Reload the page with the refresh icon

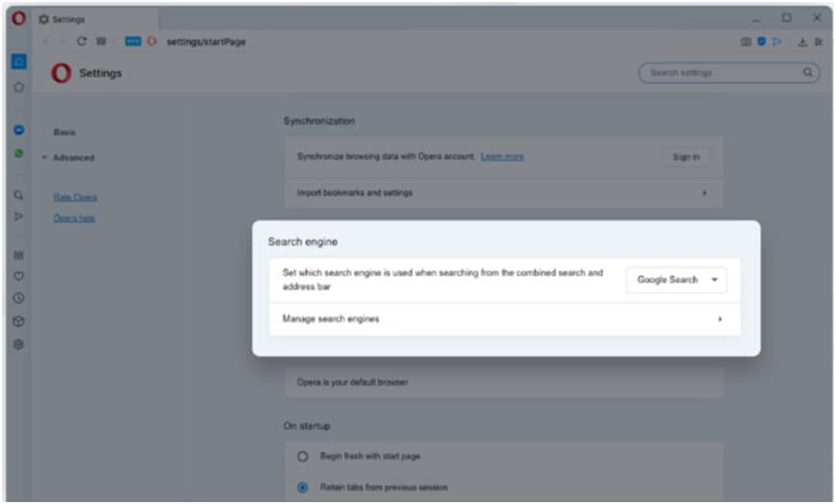point(82,41)
